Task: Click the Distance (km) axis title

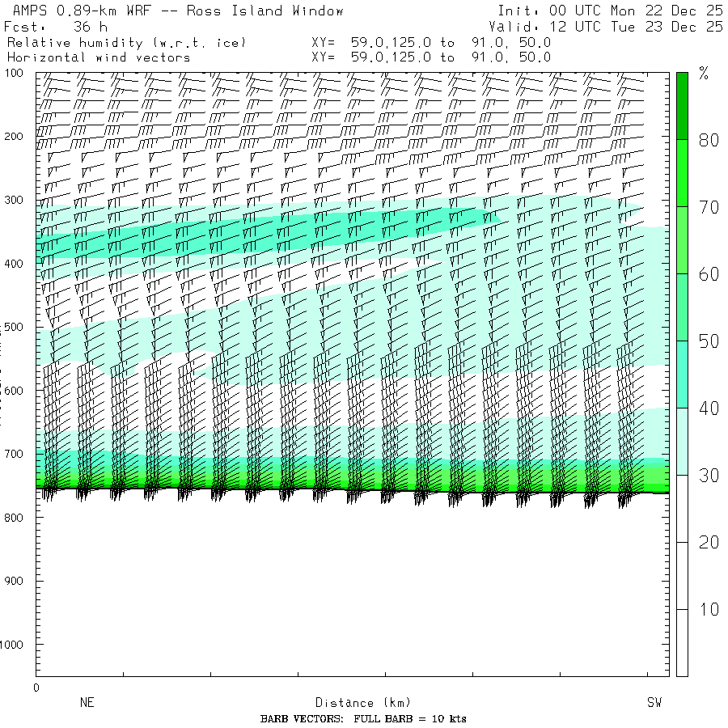Action: 356,703
